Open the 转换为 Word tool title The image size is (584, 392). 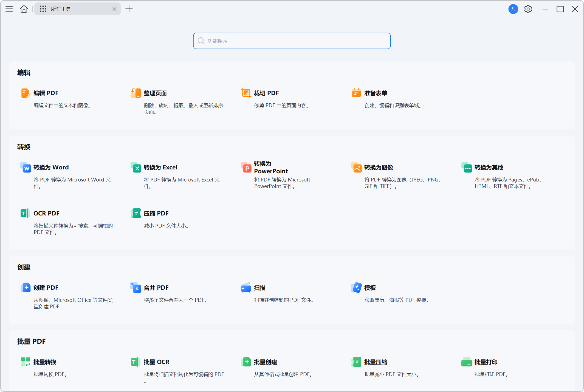pyautogui.click(x=51, y=167)
